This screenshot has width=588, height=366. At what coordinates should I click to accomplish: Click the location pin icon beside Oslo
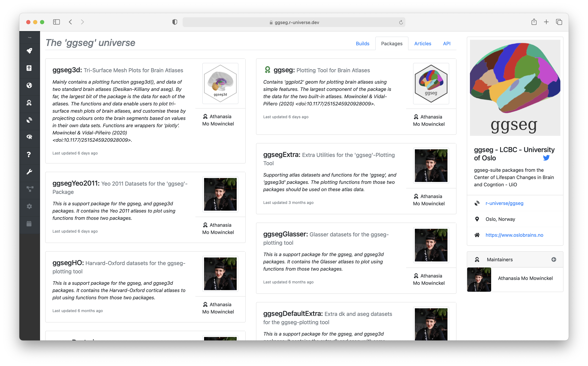pyautogui.click(x=477, y=219)
